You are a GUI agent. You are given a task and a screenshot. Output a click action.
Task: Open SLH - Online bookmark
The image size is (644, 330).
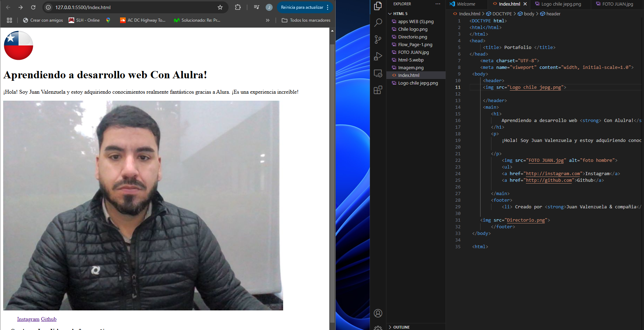click(84, 20)
